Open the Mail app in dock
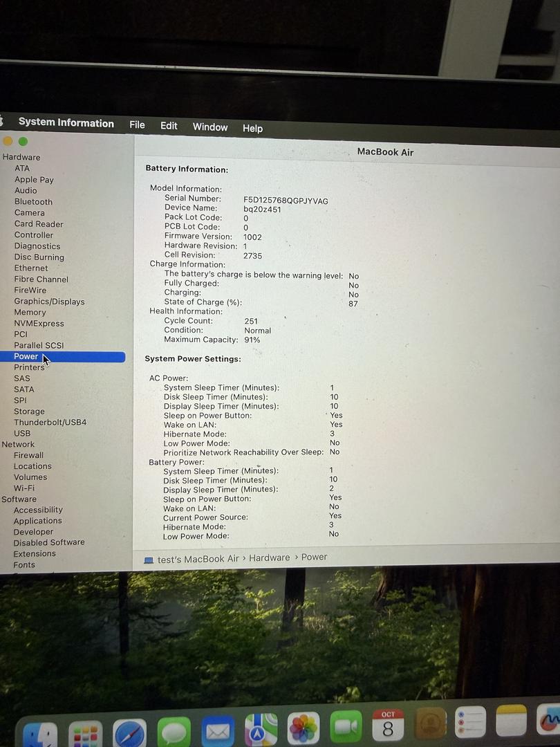This screenshot has width=560, height=747. 218,731
